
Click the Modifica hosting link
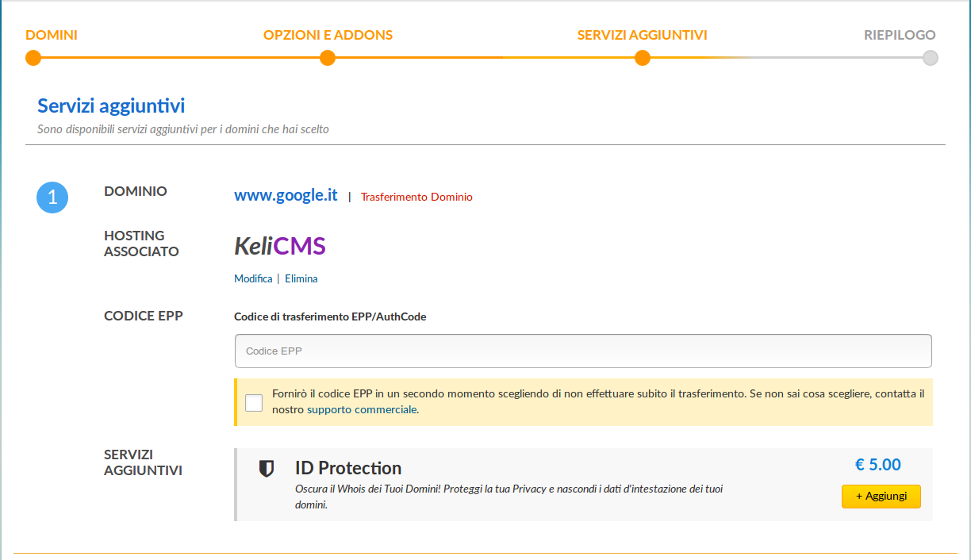pos(253,278)
